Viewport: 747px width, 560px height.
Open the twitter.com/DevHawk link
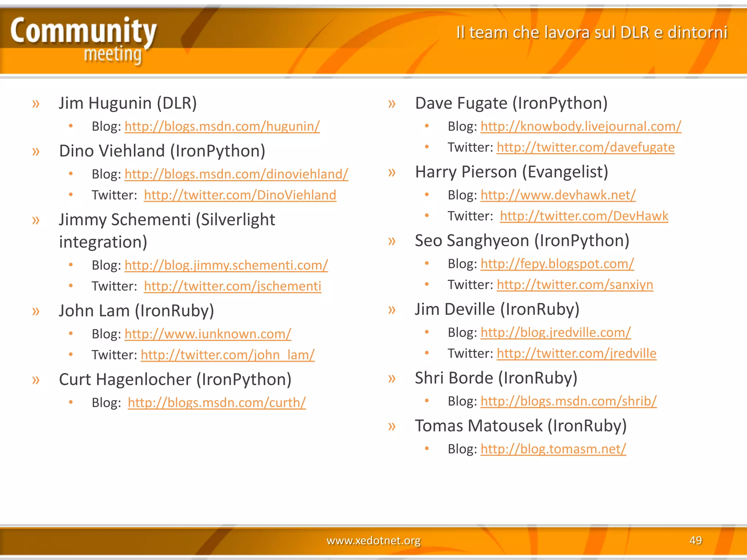(584, 216)
